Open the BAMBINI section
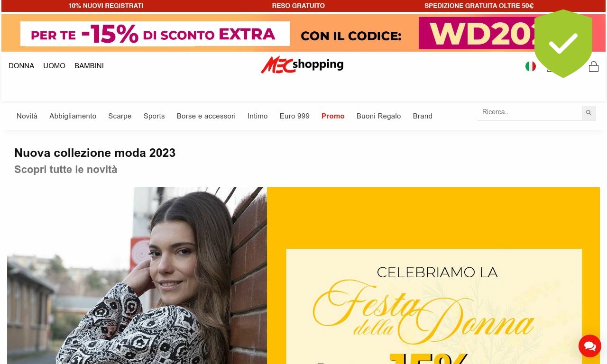This screenshot has height=364, width=607. (x=89, y=66)
